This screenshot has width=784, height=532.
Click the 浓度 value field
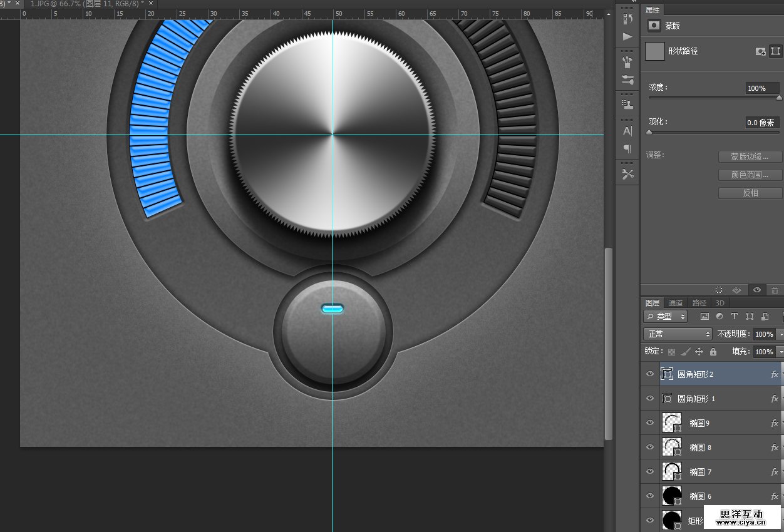pos(760,88)
